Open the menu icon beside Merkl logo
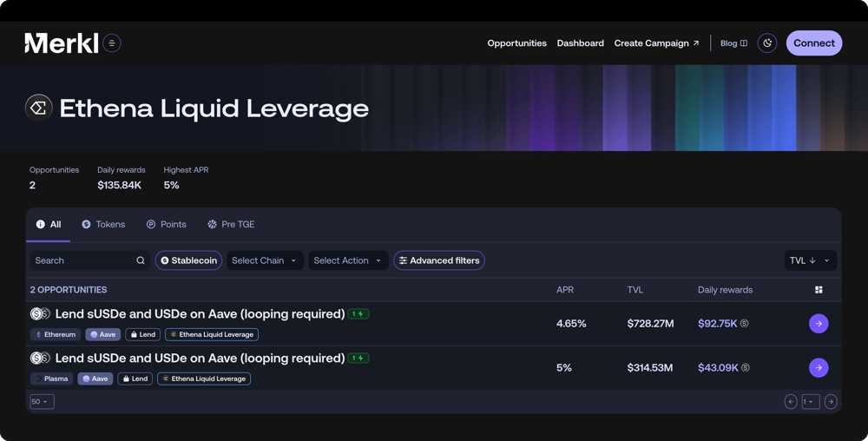Screen dimensions: 868x441 click(x=112, y=43)
